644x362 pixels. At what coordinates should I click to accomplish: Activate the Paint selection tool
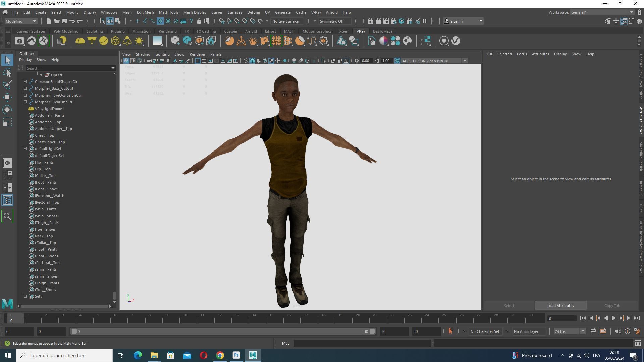click(7, 85)
